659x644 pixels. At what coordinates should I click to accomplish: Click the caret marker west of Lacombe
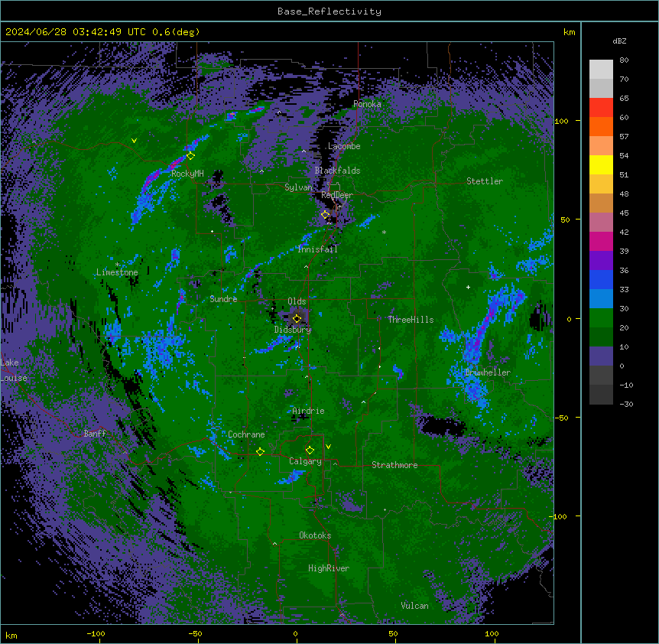[x=304, y=151]
